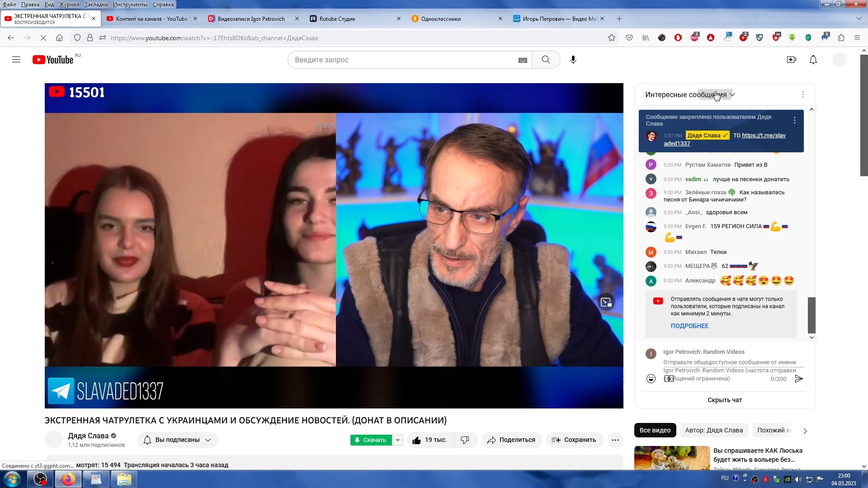Viewport: 868px width, 488px height.
Task: Expand the Скачать button dropdown arrow
Action: [397, 440]
